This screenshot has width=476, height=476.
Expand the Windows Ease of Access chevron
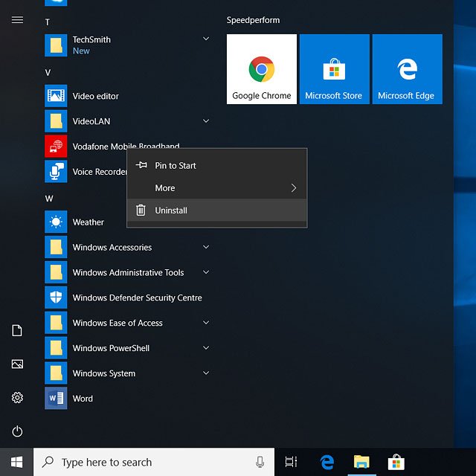[x=206, y=322]
